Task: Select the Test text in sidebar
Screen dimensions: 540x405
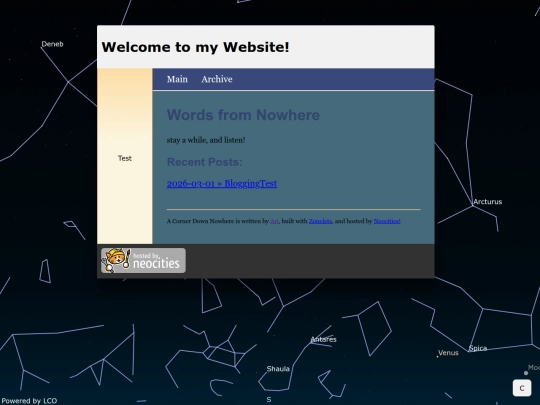Action: tap(125, 158)
